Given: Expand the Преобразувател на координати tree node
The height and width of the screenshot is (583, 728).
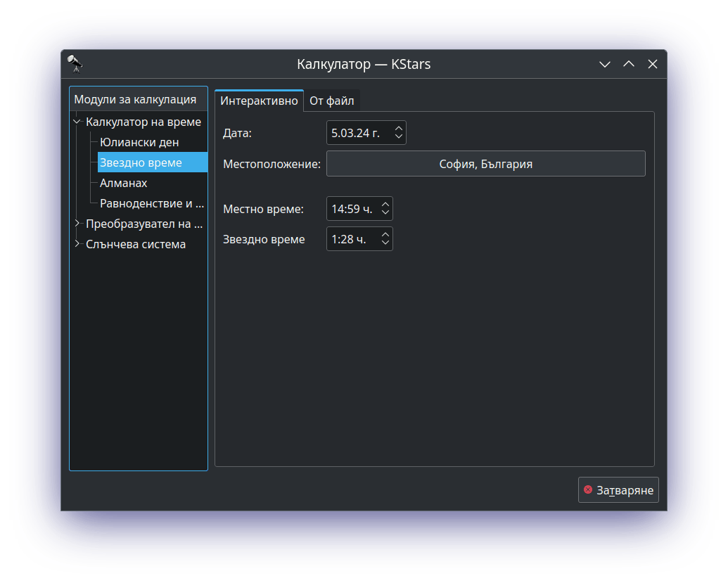Looking at the screenshot, I should click(x=77, y=224).
